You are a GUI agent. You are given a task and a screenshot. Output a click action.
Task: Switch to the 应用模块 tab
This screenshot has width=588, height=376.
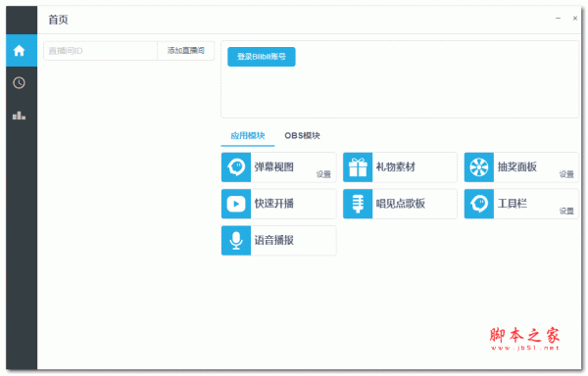click(x=248, y=135)
